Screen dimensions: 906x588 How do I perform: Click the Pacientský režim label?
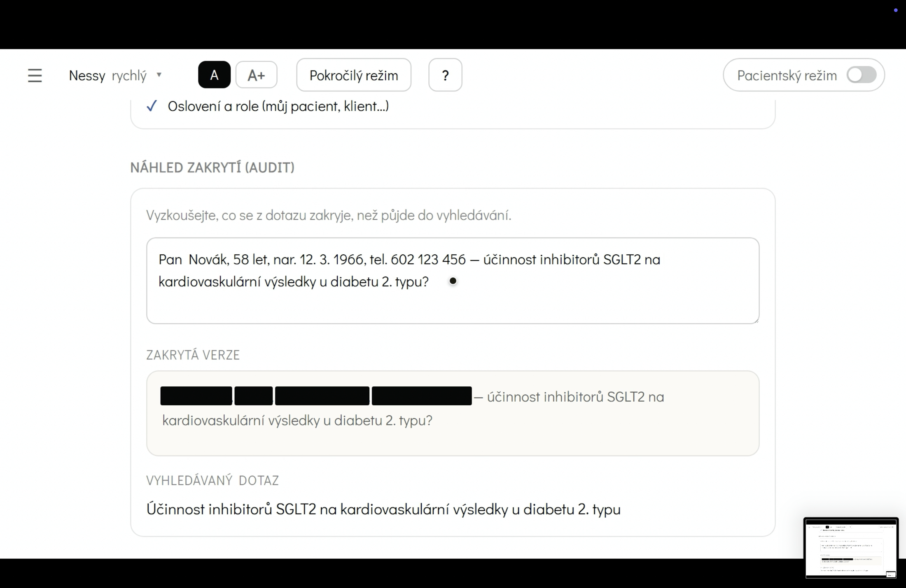(787, 75)
